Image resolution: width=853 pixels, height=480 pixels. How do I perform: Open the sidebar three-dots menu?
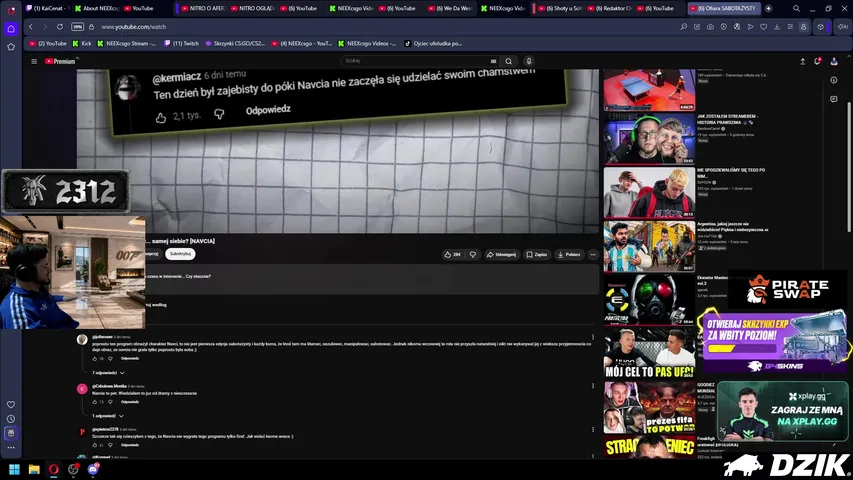[11, 447]
